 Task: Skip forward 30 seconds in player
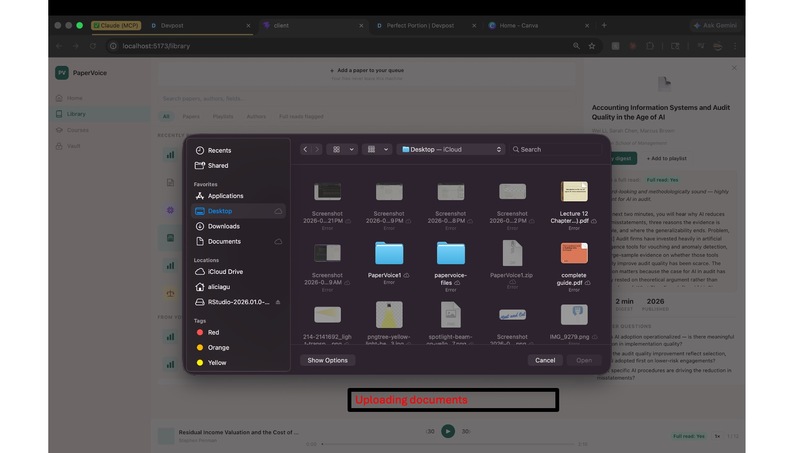pos(466,431)
